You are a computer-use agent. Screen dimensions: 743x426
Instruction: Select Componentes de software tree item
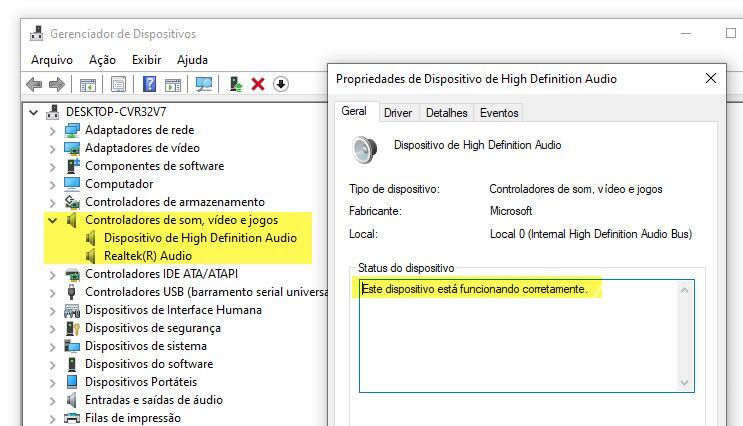pos(154,166)
